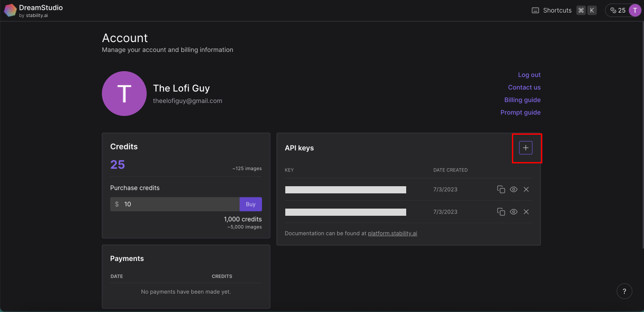Copy the first API key
Screen dimensions: 644x312
point(501,189)
